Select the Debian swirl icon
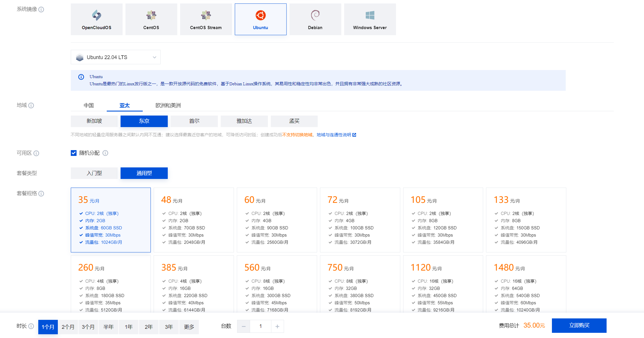The image size is (644, 338). click(315, 15)
